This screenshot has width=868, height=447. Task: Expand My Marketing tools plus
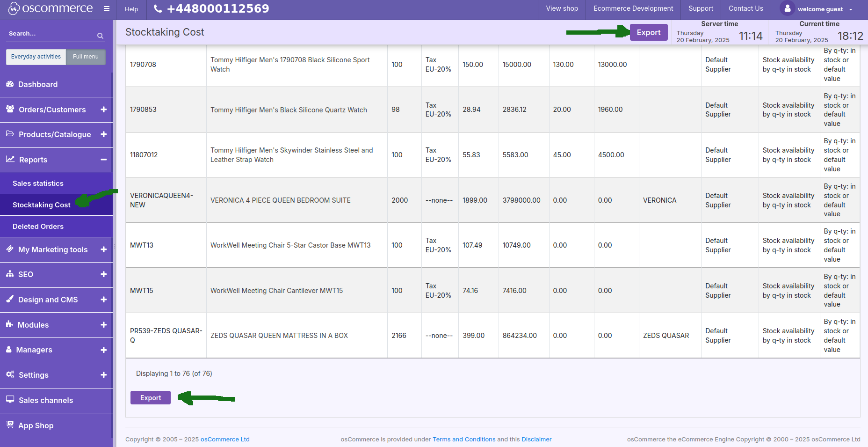point(104,249)
